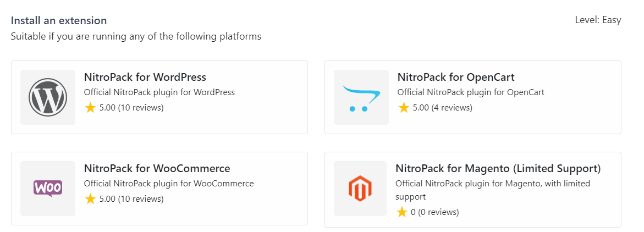Image resolution: width=644 pixels, height=232 pixels.
Task: Select the Magento 'with limited support' description
Action: tap(493, 190)
